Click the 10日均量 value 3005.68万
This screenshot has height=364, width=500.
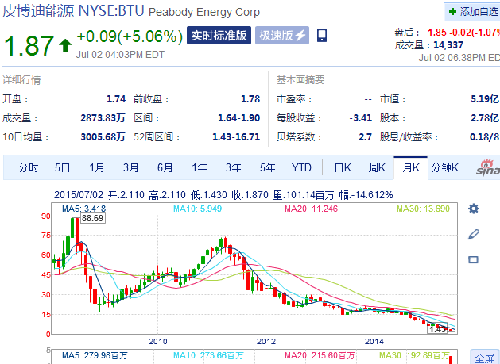[x=103, y=137]
